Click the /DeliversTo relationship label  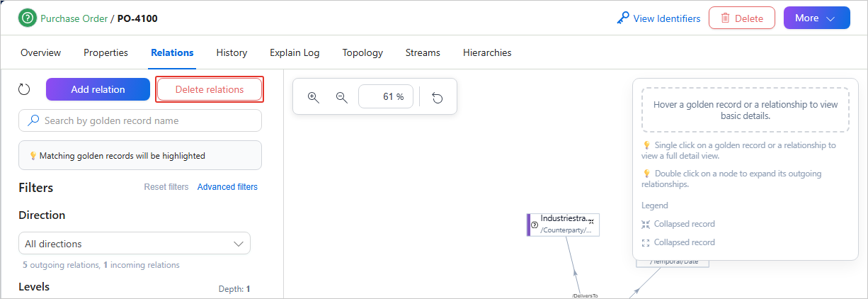pyautogui.click(x=584, y=295)
